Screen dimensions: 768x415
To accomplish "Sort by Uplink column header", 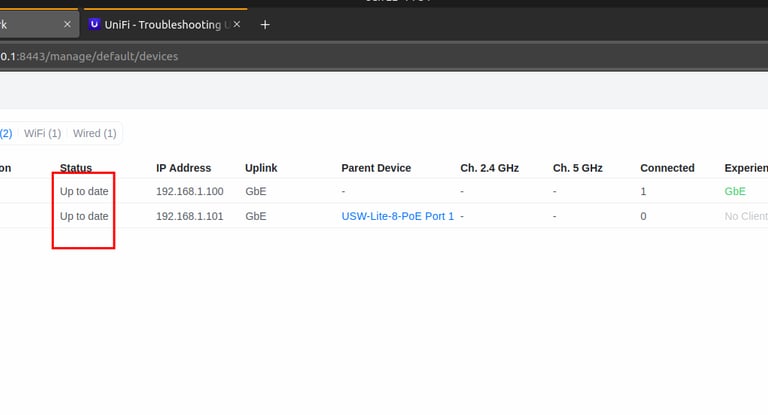I will click(x=261, y=168).
